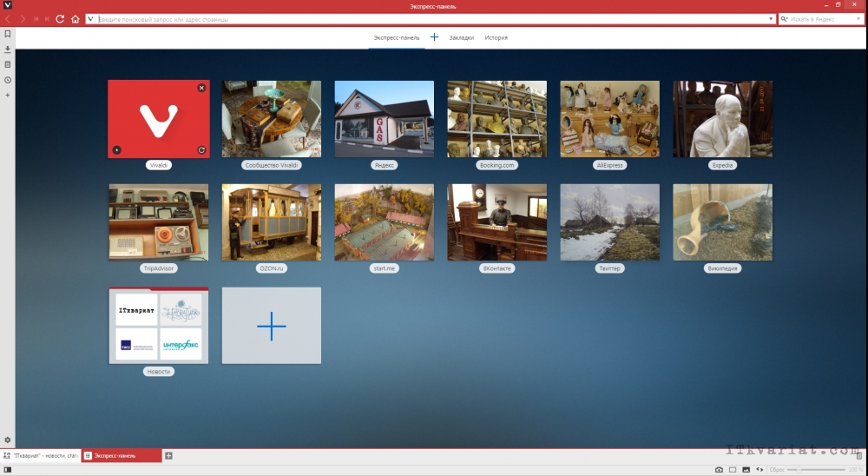Add a speed dial group with the blue plus

coord(435,37)
